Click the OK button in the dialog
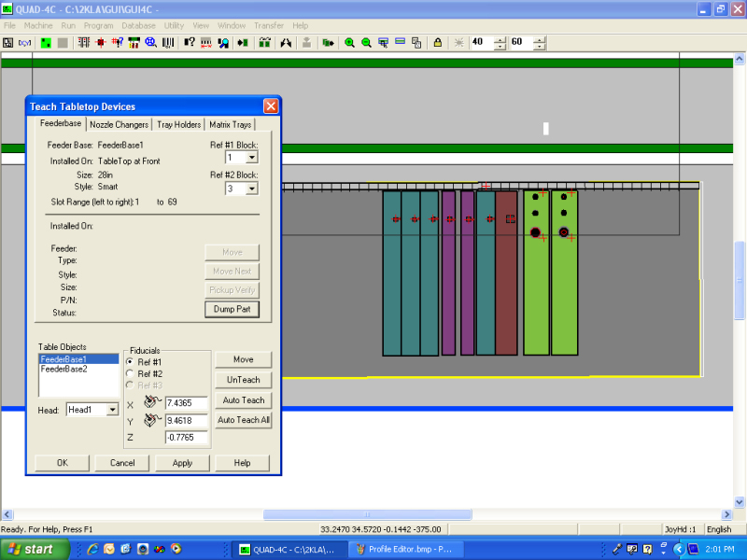 coord(63,463)
